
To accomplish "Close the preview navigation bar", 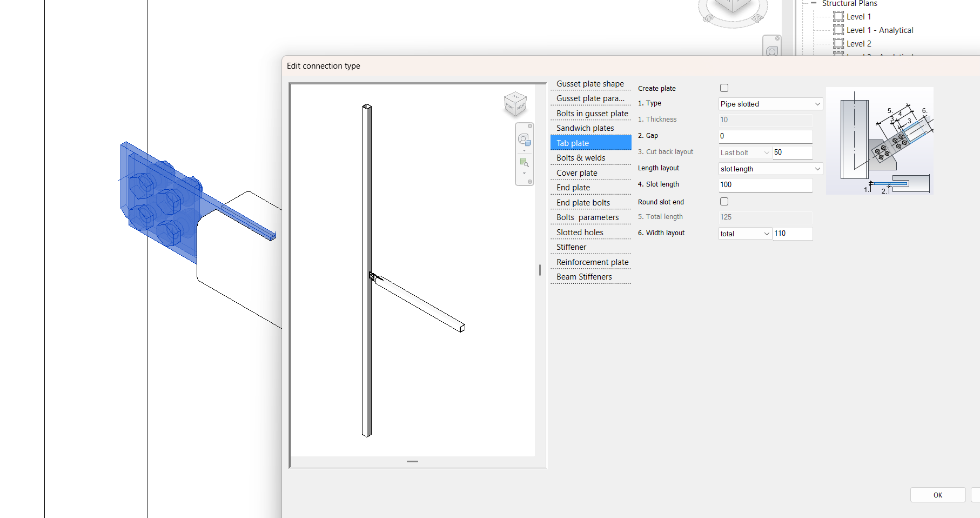I will coord(530,126).
